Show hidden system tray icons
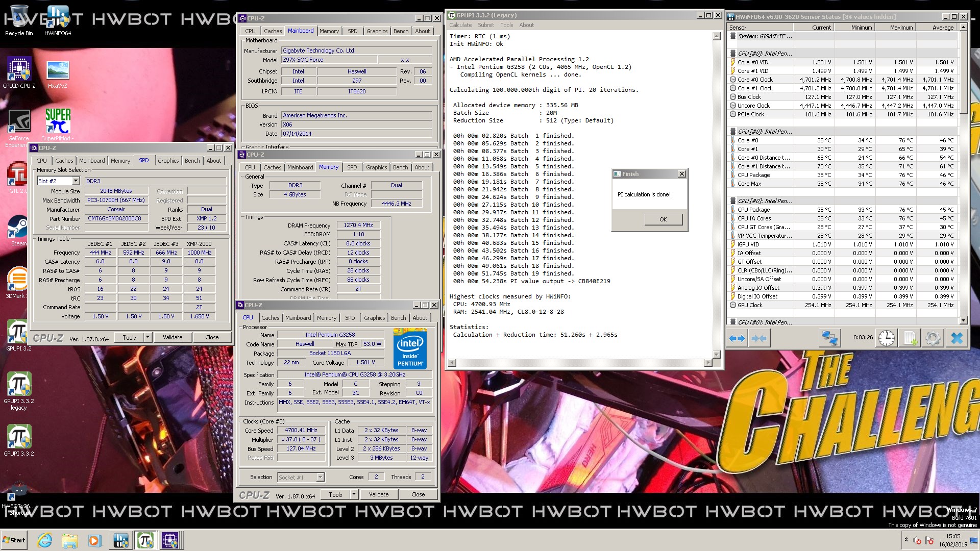980x551 pixels. pos(906,539)
